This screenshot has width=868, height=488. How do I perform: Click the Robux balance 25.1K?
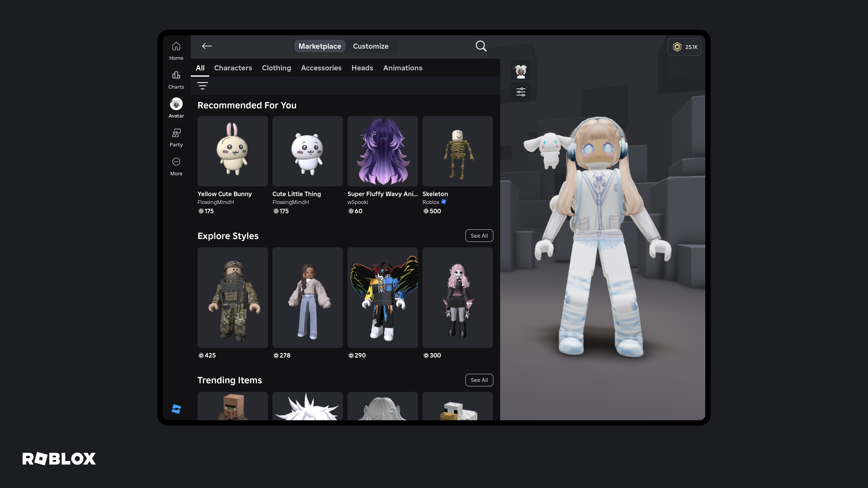tap(684, 47)
